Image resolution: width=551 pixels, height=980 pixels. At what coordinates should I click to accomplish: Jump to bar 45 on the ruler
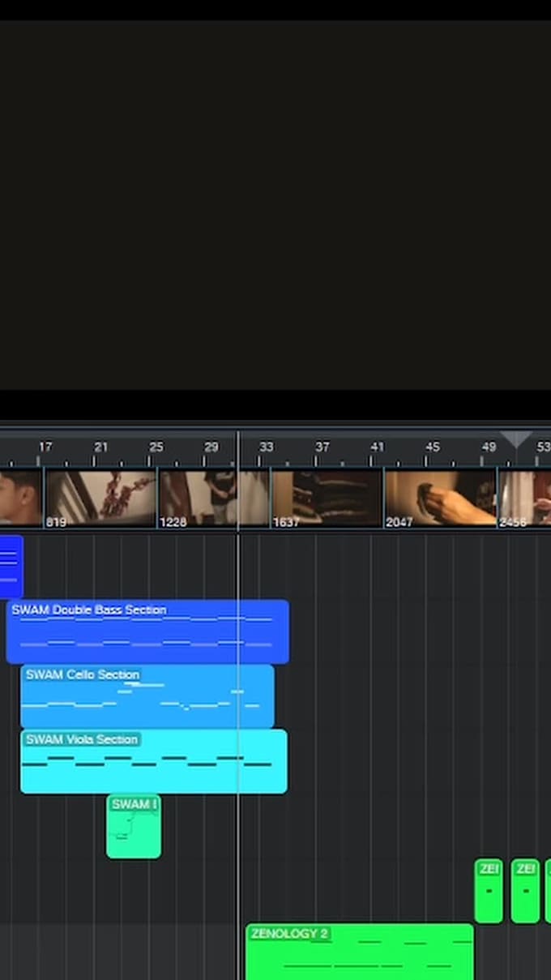tap(433, 447)
